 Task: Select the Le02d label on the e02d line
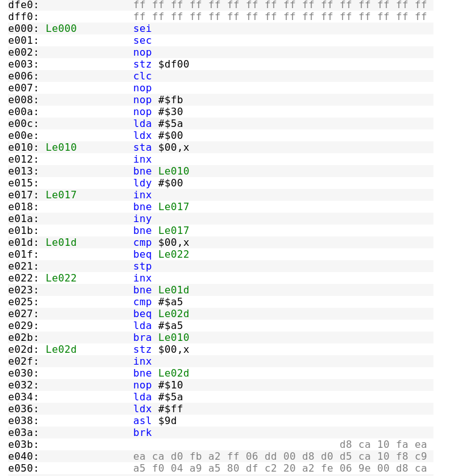coord(61,349)
